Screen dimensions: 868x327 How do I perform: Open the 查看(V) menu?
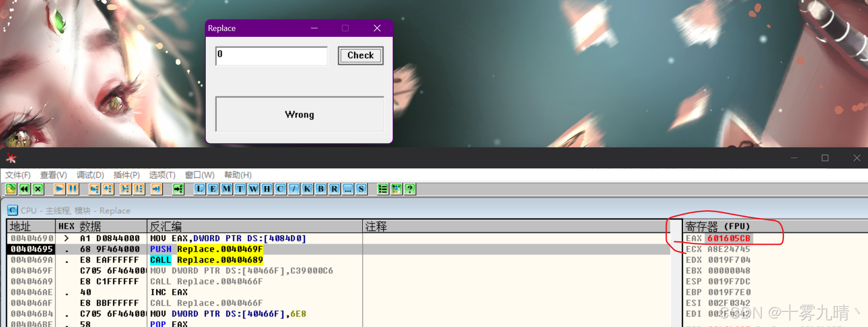53,175
